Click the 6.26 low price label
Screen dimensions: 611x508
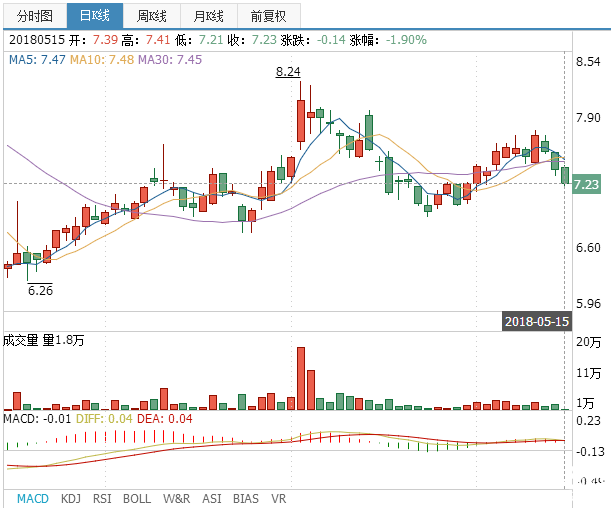click(x=40, y=290)
